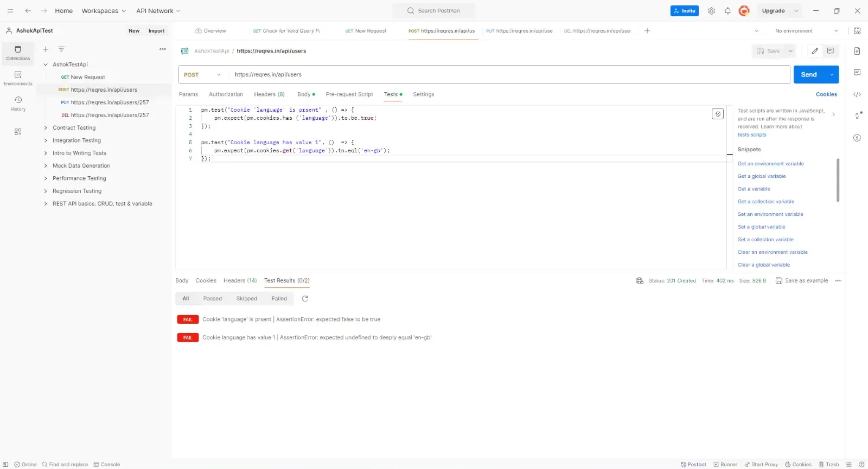The height and width of the screenshot is (469, 868).
Task: Open the hamburger main menu
Action: click(10, 11)
